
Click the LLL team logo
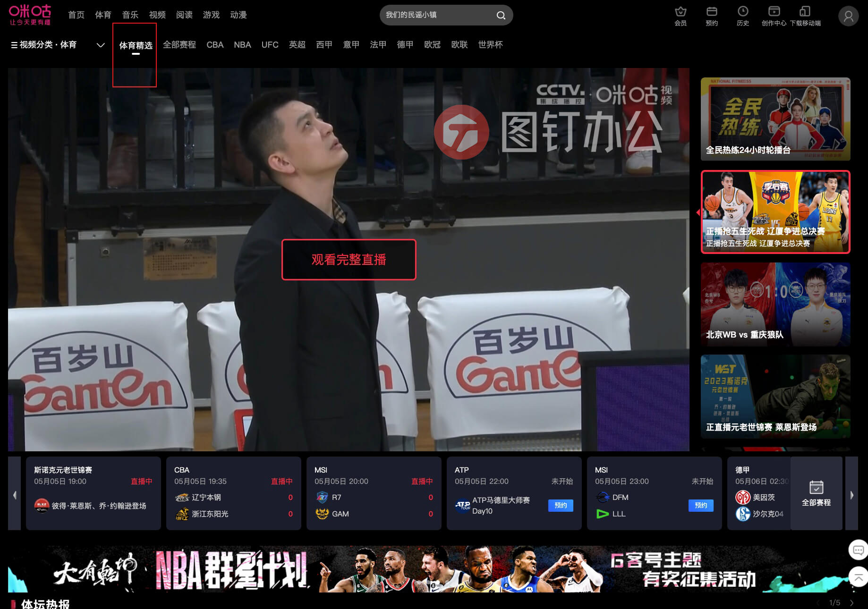(x=603, y=514)
